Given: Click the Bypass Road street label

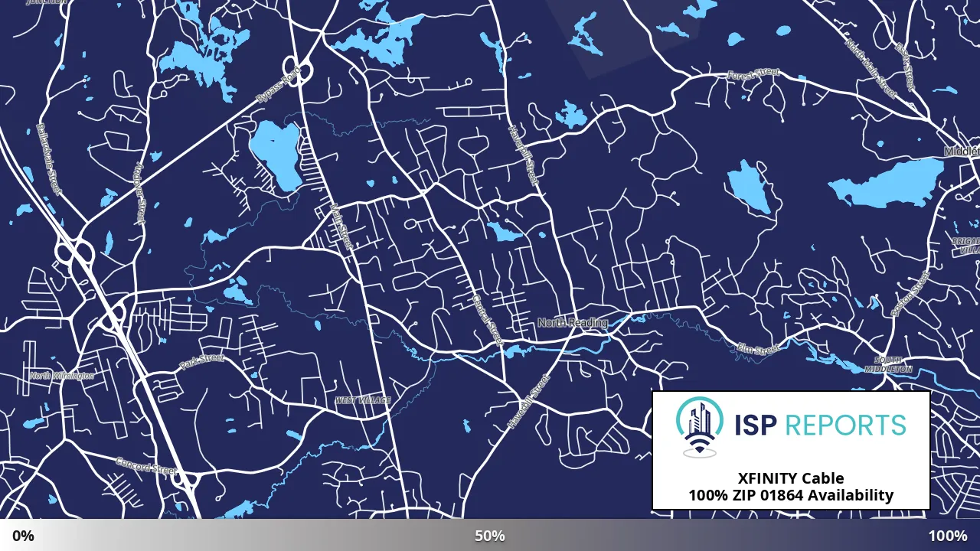Looking at the screenshot, I should pos(279,86).
